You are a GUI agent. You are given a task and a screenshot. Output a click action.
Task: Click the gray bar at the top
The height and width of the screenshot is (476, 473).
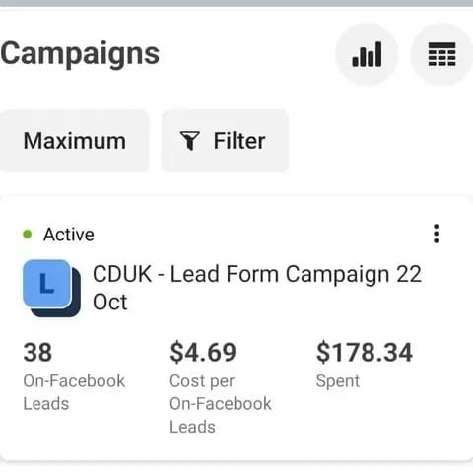[236, 3]
